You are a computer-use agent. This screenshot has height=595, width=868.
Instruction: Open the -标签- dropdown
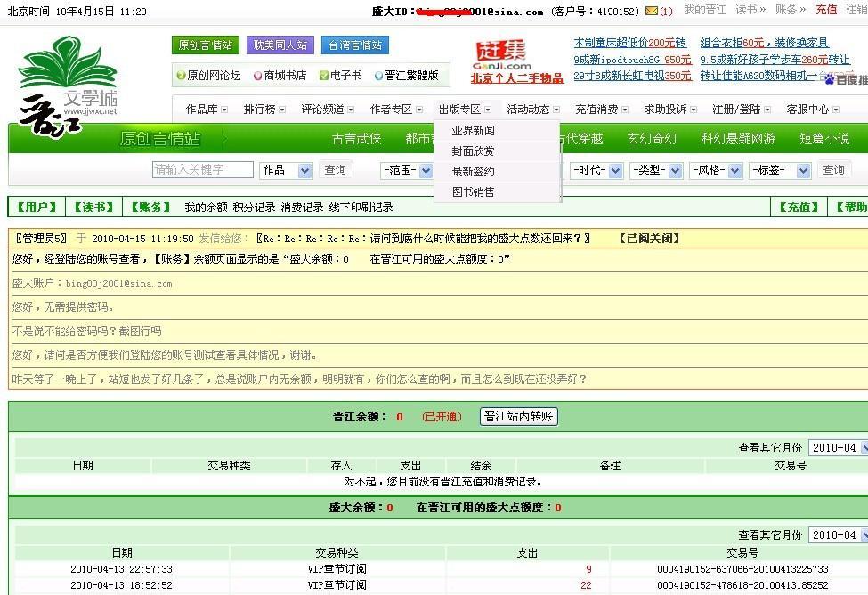(x=780, y=170)
